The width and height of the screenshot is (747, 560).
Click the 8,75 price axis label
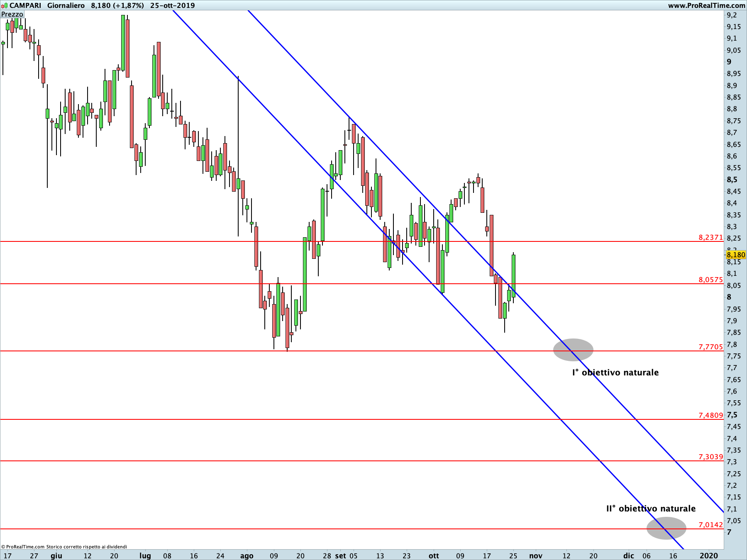[x=733, y=121]
